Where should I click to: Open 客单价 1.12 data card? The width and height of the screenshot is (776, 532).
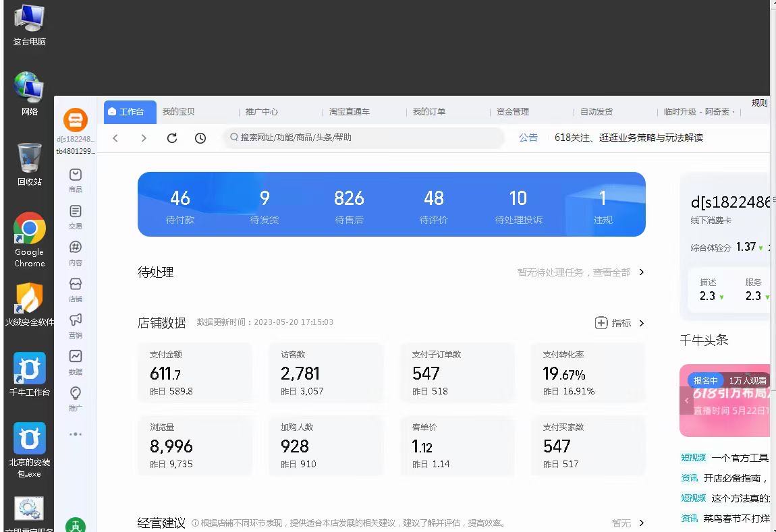(458, 446)
